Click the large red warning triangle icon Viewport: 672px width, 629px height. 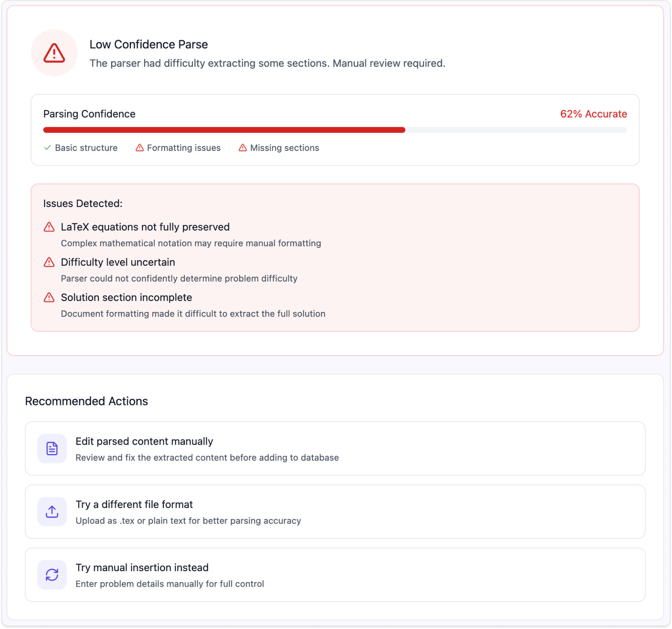pyautogui.click(x=53, y=53)
